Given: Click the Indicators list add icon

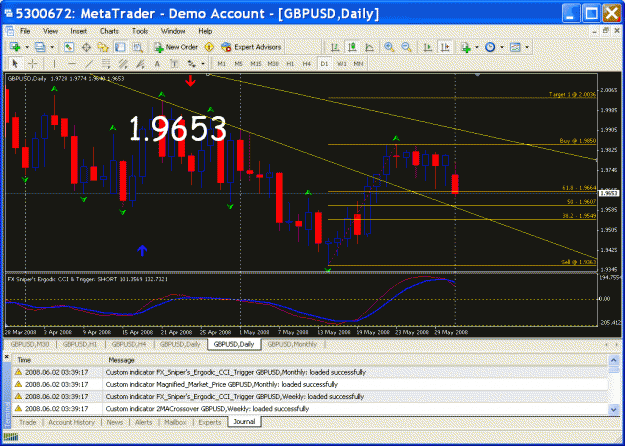Looking at the screenshot, I should pos(466,47).
